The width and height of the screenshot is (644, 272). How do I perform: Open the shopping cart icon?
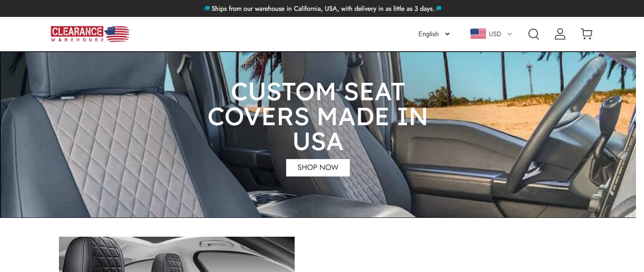586,34
